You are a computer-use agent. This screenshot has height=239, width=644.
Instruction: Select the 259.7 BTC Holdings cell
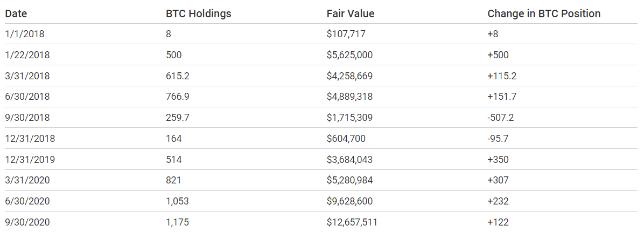178,118
